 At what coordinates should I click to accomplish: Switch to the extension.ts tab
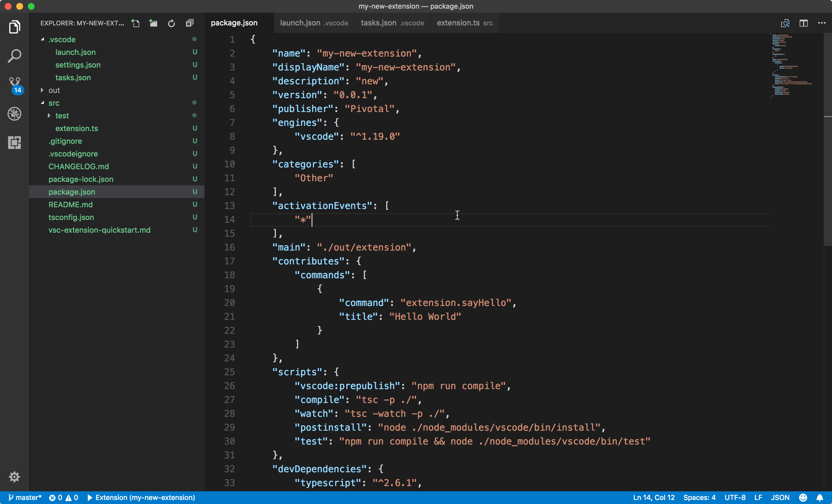tap(458, 23)
